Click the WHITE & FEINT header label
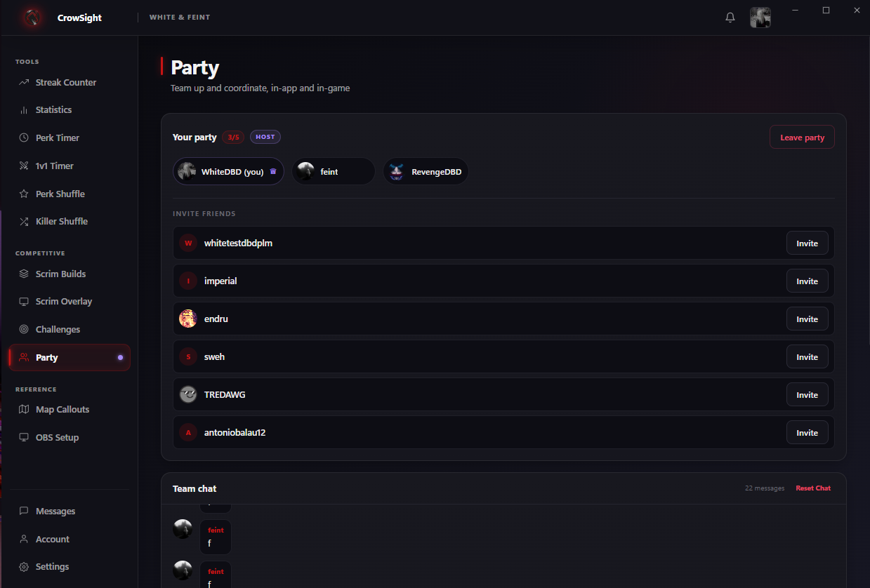 point(180,18)
